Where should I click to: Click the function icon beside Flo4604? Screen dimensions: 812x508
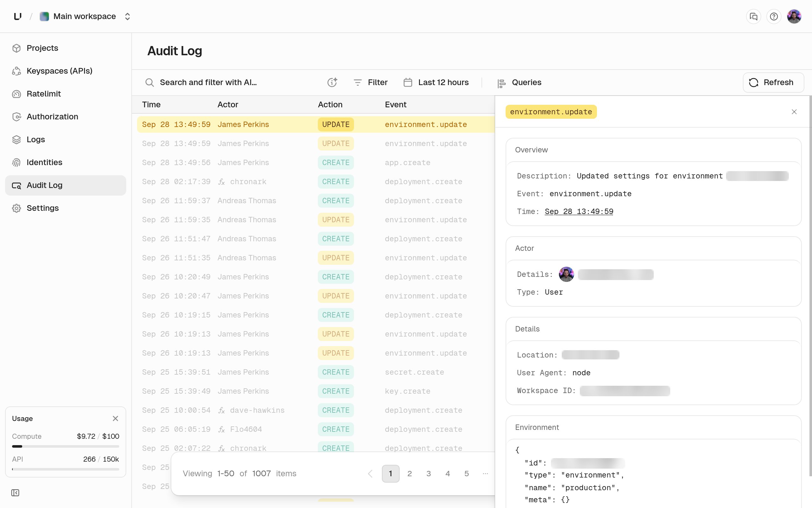click(x=221, y=429)
